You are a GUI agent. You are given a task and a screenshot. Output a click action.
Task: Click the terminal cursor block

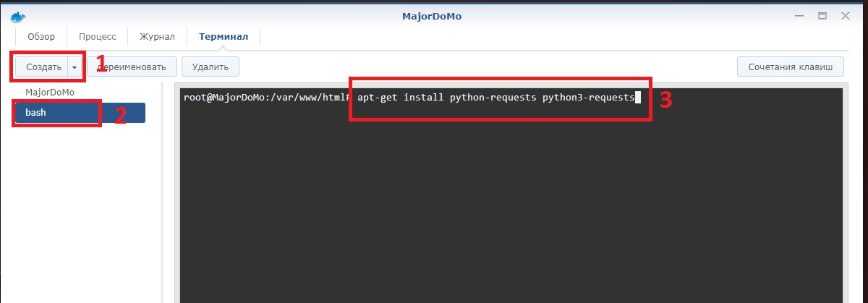point(637,98)
